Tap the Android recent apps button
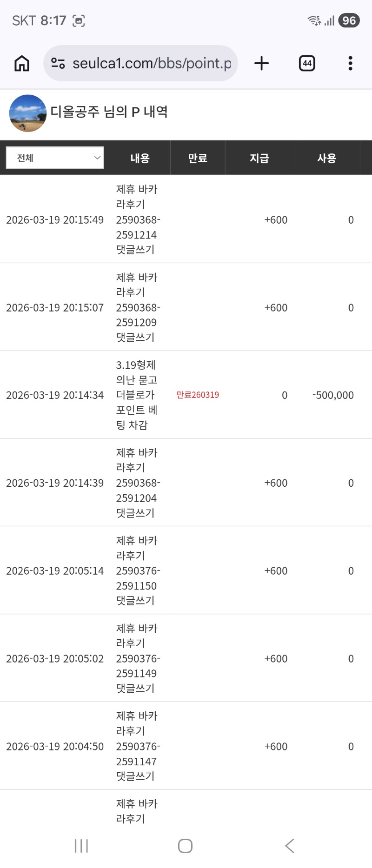Viewport: 372px width, 868px height. 81,846
